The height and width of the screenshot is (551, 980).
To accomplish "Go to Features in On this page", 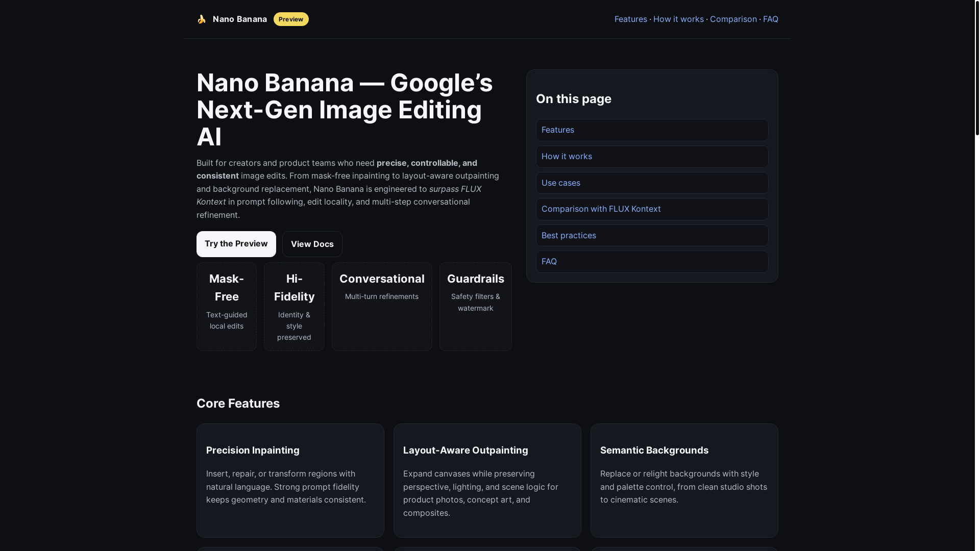I will click(x=652, y=130).
